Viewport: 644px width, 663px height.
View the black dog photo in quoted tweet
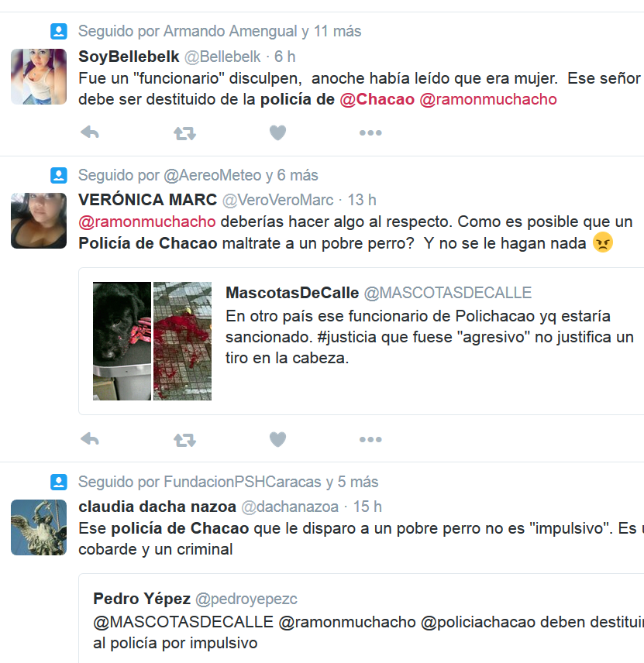pos(122,341)
